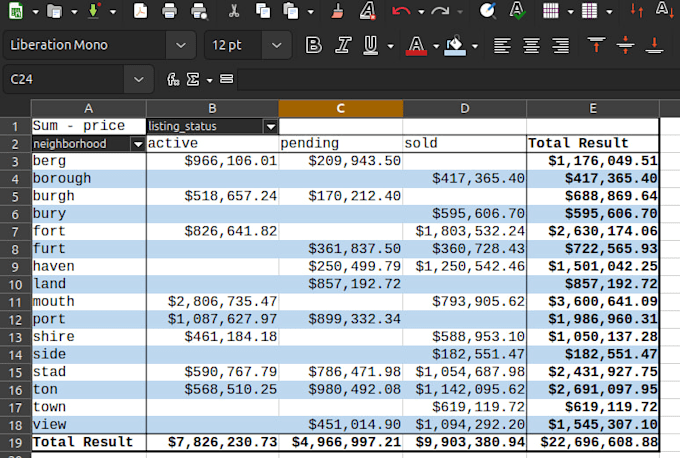Open the listing_status pivot filter
Screen dimensions: 680x458
pyautogui.click(x=271, y=127)
